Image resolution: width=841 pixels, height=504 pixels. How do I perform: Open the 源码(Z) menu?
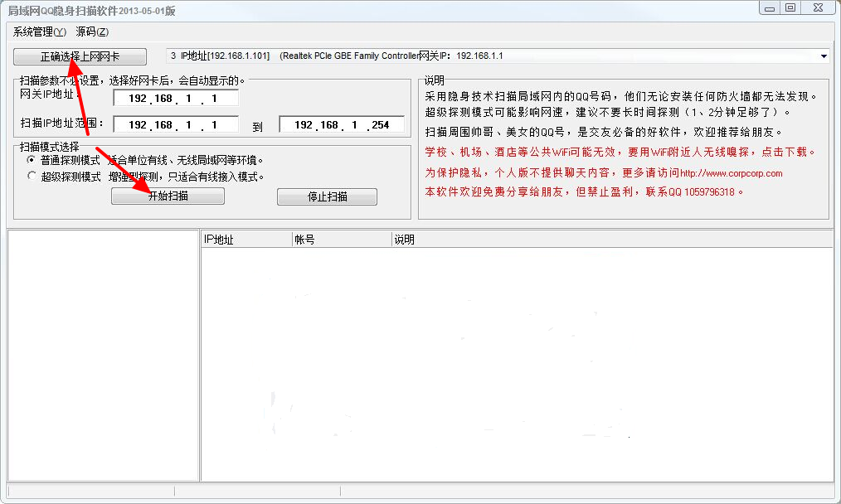click(x=92, y=31)
